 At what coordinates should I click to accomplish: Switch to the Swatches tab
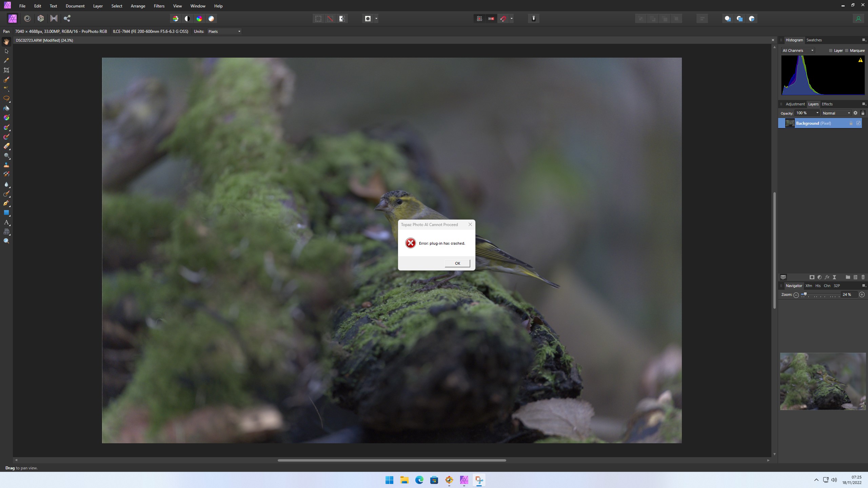[814, 40]
